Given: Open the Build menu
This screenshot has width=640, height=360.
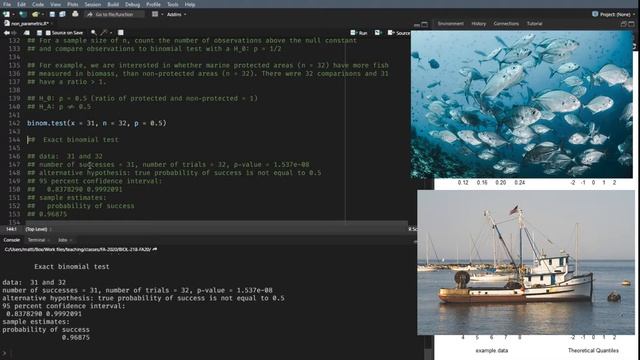Looking at the screenshot, I should coord(113,4).
